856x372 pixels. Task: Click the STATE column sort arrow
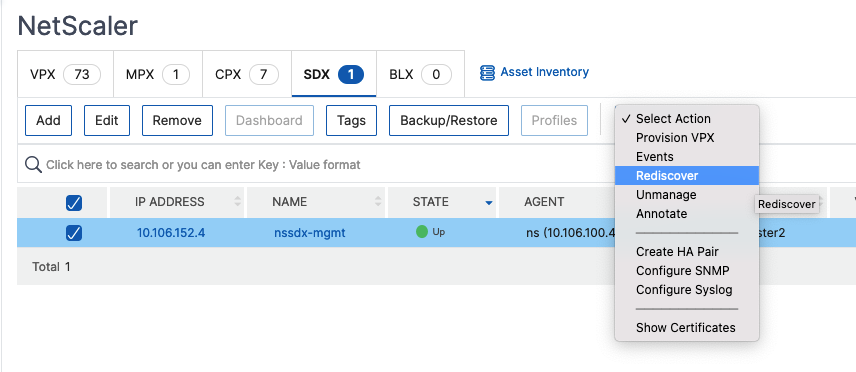[489, 203]
